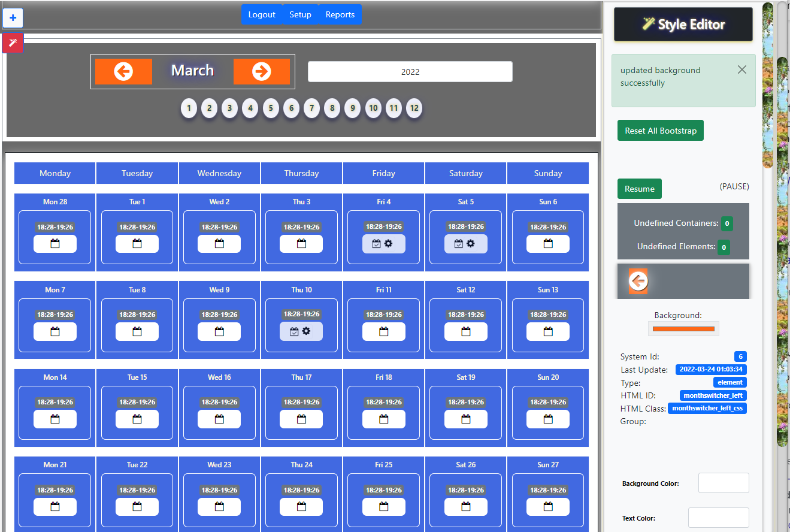Click the System Id value 6 badge
The image size is (790, 532).
tap(740, 356)
